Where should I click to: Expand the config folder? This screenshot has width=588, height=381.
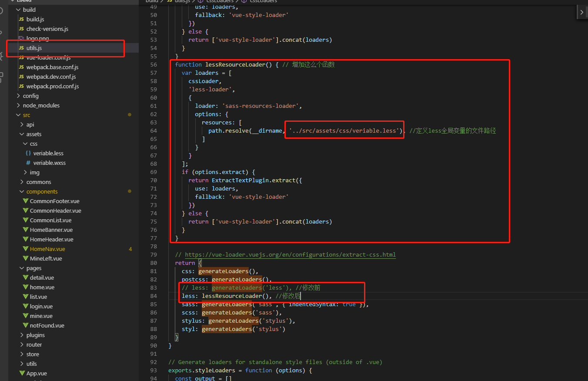point(18,96)
